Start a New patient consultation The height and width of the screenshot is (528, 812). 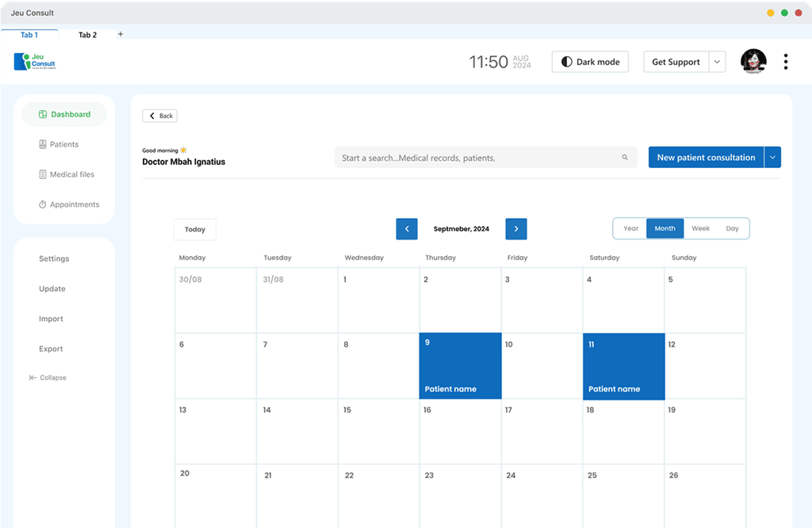(706, 157)
